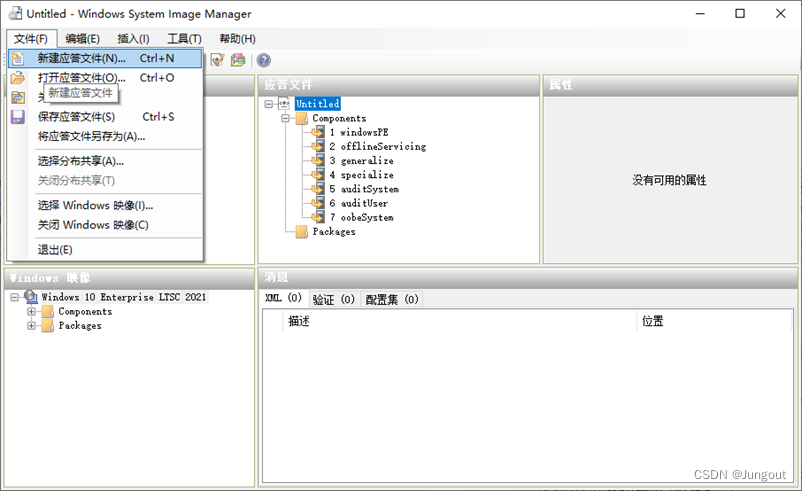Open the 工具(T) menu
Viewport: 802px width, 491px height.
click(184, 39)
